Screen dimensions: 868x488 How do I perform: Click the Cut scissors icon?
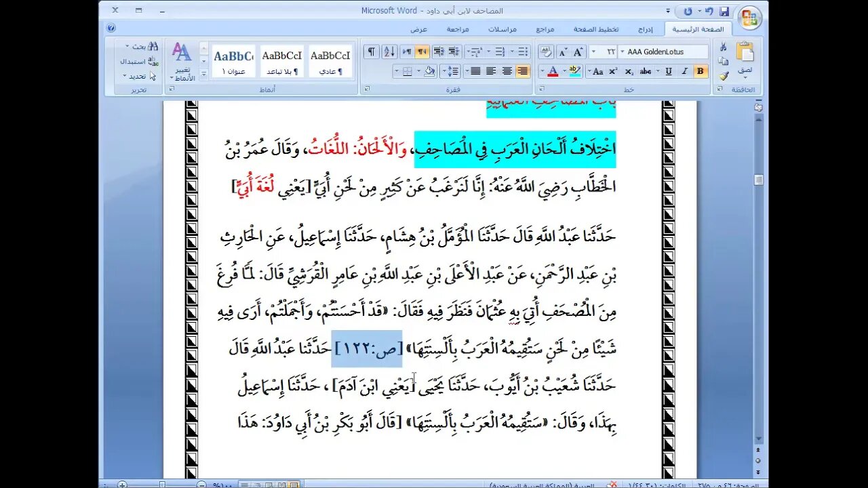click(x=724, y=47)
